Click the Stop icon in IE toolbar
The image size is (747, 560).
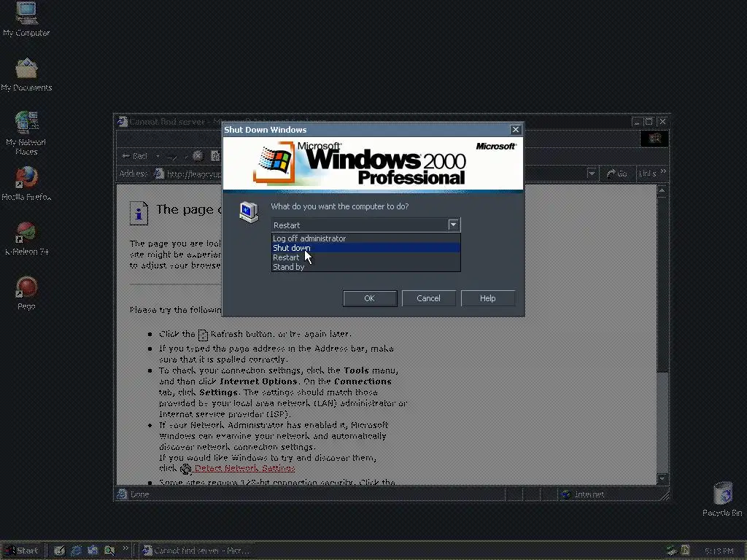(198, 156)
